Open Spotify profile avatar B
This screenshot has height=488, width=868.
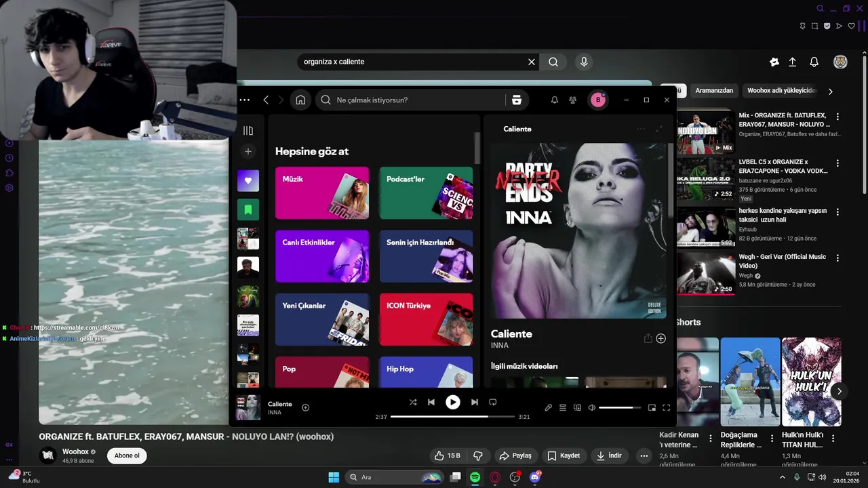[597, 100]
